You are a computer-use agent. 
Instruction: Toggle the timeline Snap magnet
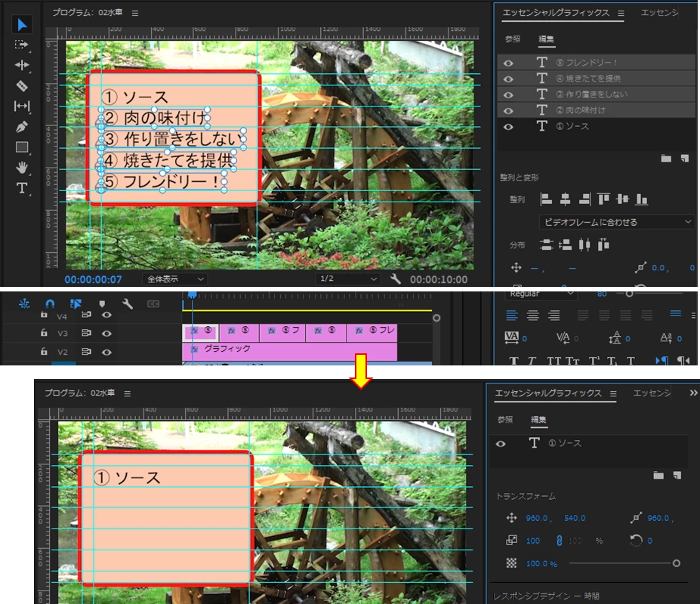50,304
